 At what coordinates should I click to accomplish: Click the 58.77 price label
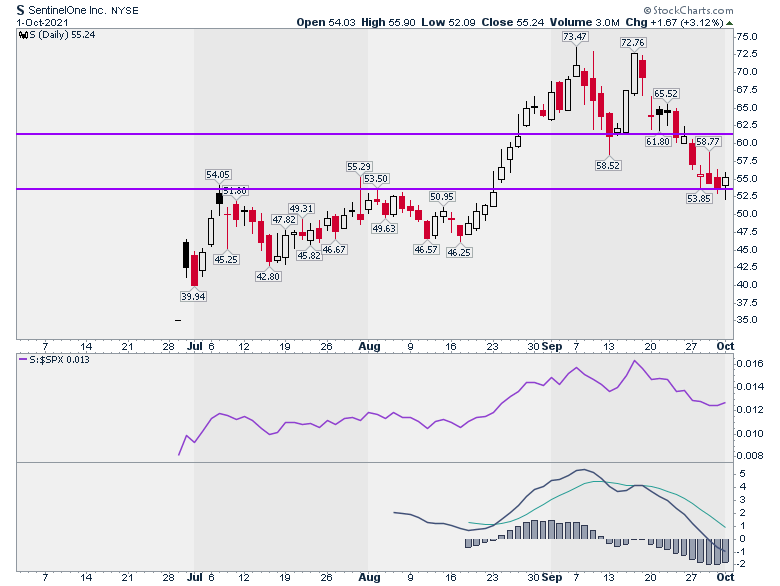point(707,142)
